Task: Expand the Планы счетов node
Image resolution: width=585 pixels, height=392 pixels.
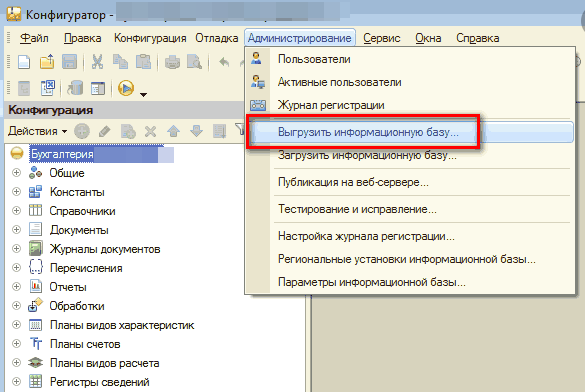Action: [16, 344]
